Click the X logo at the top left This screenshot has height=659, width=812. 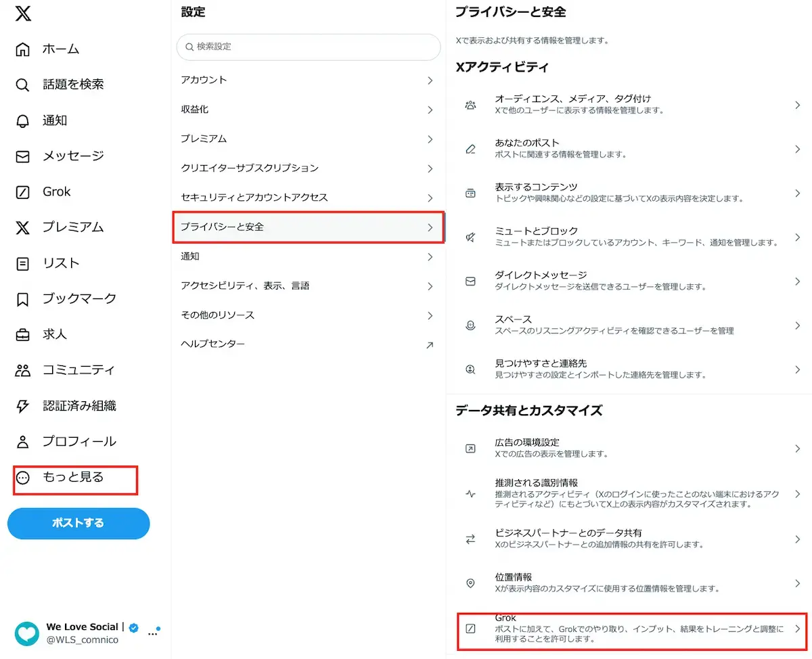point(22,14)
